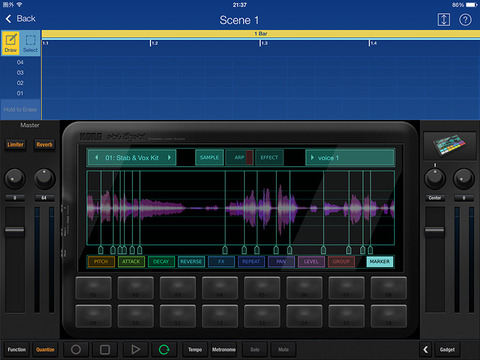Viewport: 480px width, 360px height.
Task: Select the PITCH parameter tab
Action: [x=101, y=262]
